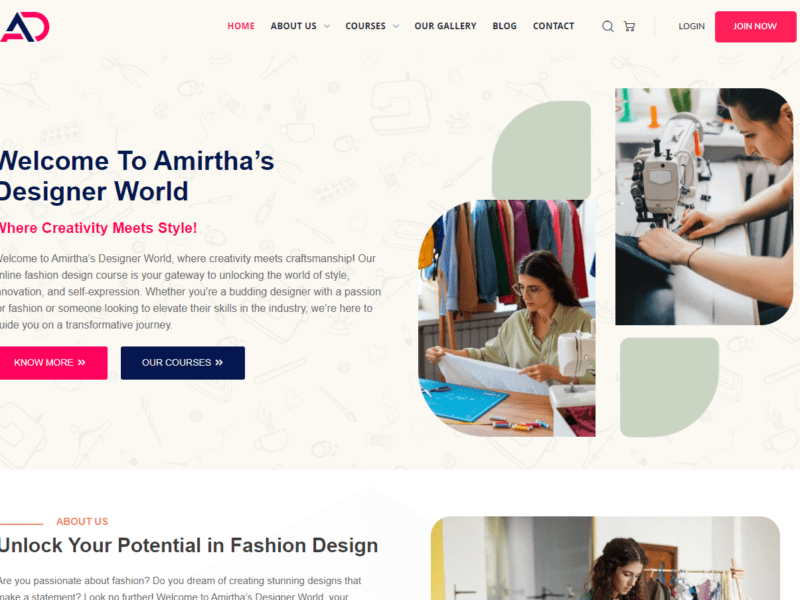Go to the Home menu item
This screenshot has height=600, width=800.
click(241, 26)
